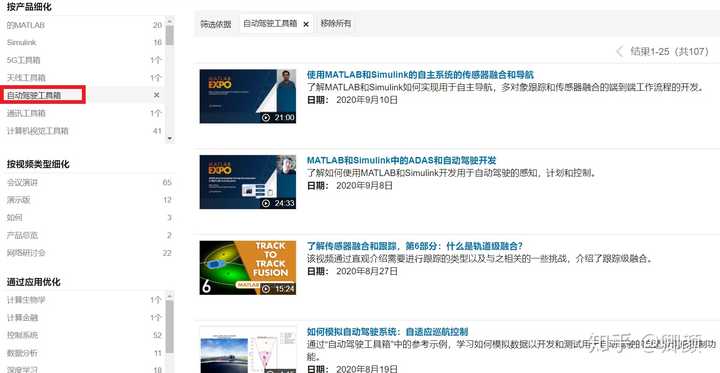Viewport: 720px width, 373px height.
Task: Open the Track to Track Fusion thumbnail
Action: pyautogui.click(x=248, y=267)
